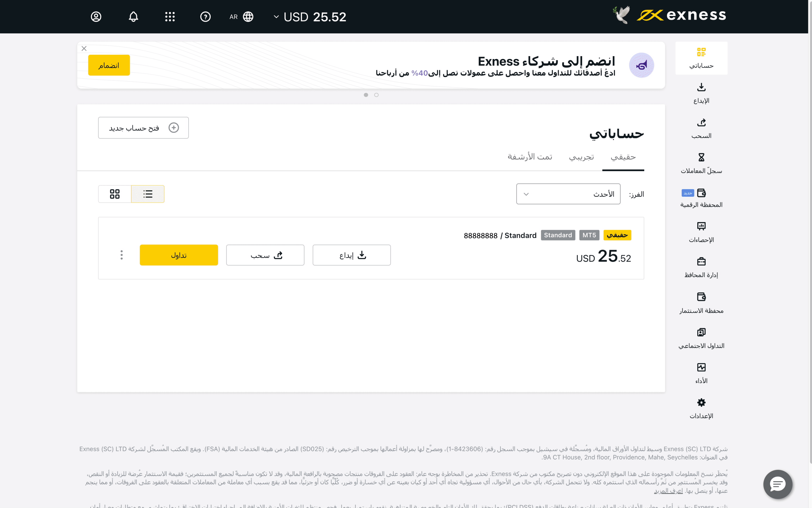The height and width of the screenshot is (508, 812).
Task: Open the الأحدث sort dropdown
Action: [568, 194]
